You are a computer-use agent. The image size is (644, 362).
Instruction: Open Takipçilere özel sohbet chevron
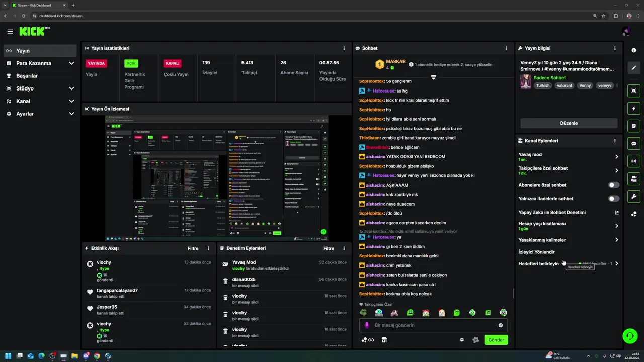(x=617, y=171)
